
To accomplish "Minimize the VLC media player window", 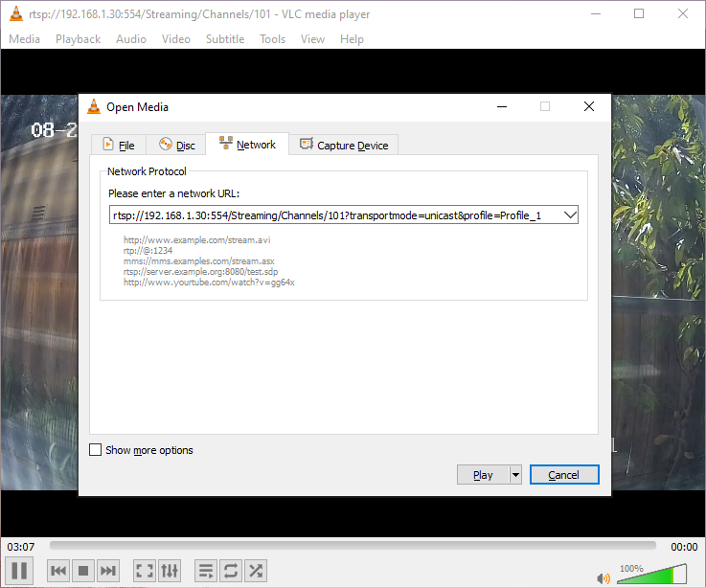I will click(x=596, y=14).
